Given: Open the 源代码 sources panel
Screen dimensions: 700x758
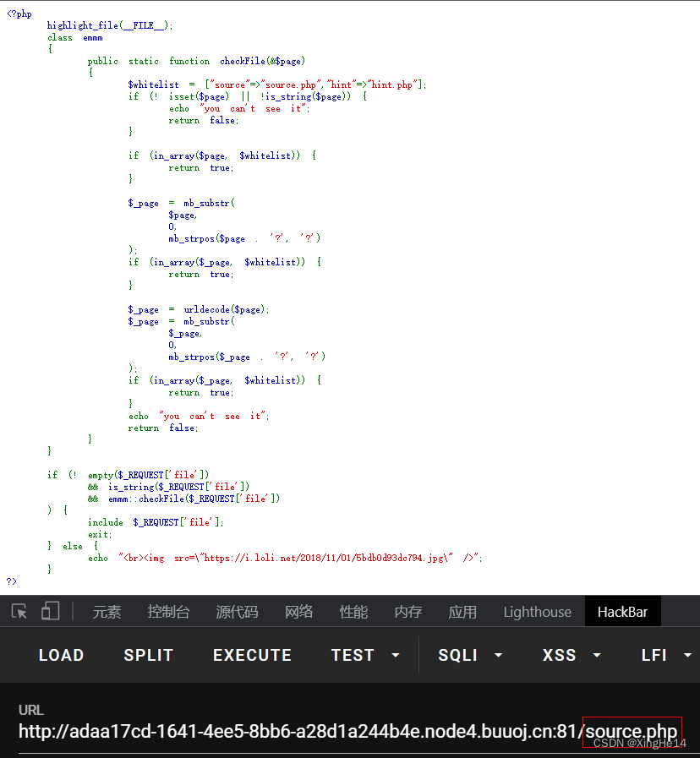Looking at the screenshot, I should (x=237, y=611).
